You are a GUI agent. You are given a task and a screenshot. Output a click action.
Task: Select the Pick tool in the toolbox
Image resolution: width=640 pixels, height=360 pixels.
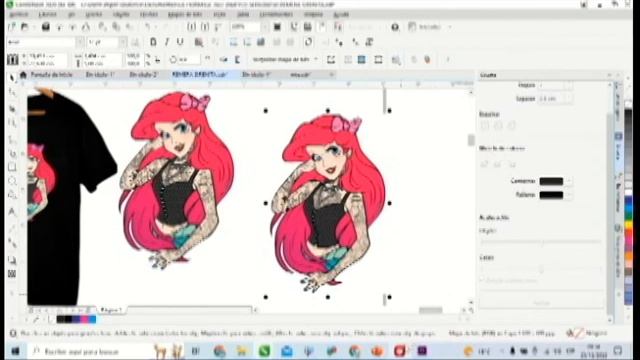(12, 78)
